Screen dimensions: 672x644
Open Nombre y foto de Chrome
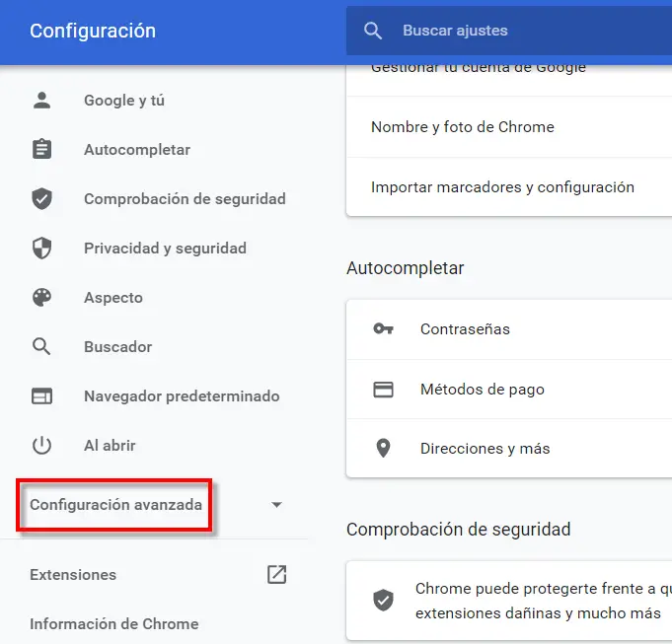[462, 127]
